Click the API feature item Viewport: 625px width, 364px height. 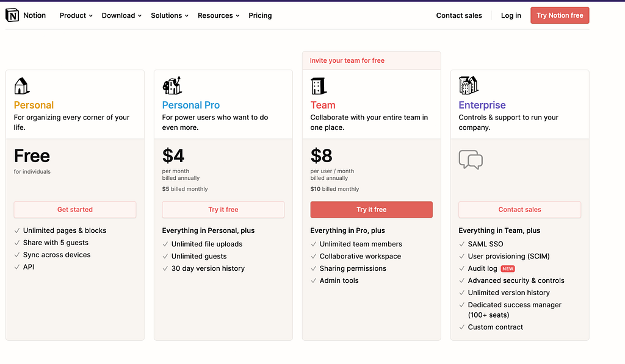point(28,267)
